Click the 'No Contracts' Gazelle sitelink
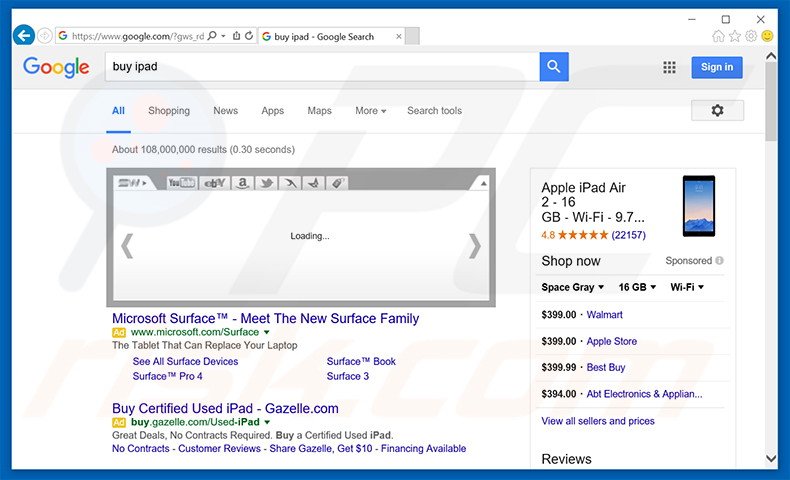This screenshot has height=480, width=790. (141, 448)
